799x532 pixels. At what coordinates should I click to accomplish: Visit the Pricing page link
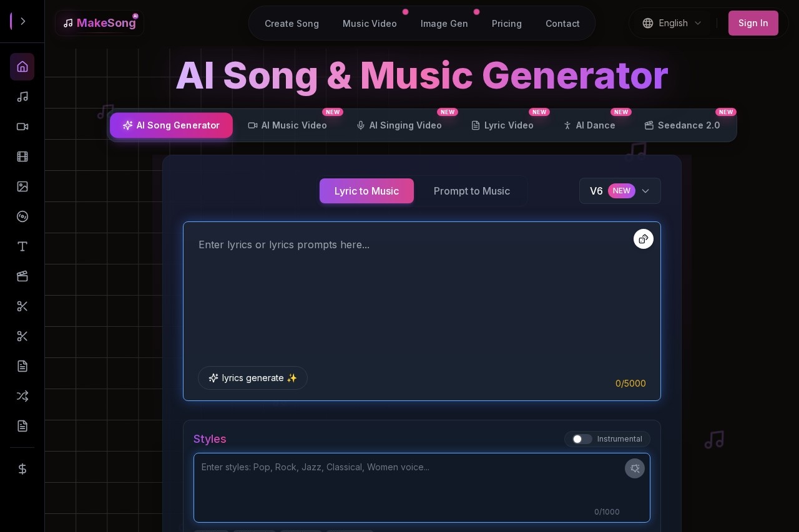pyautogui.click(x=507, y=24)
